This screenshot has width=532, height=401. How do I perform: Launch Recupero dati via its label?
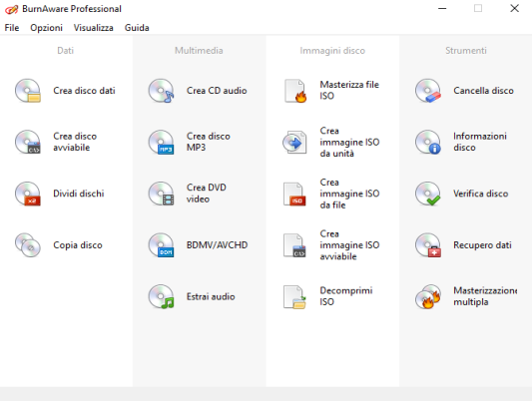[482, 244]
